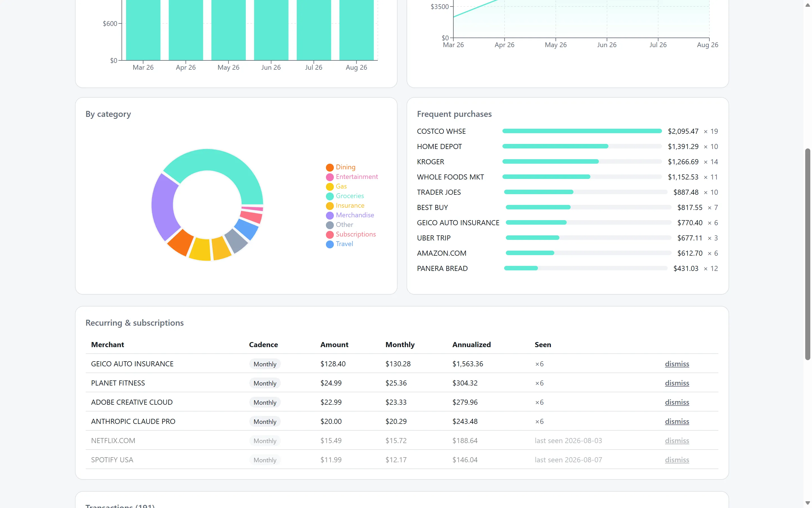Click the scrollbar down arrow
Image resolution: width=812 pixels, height=508 pixels.
[x=808, y=503]
